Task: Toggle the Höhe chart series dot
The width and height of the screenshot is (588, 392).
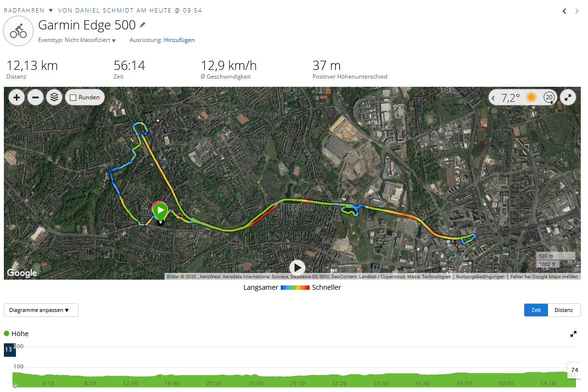Action: 7,334
